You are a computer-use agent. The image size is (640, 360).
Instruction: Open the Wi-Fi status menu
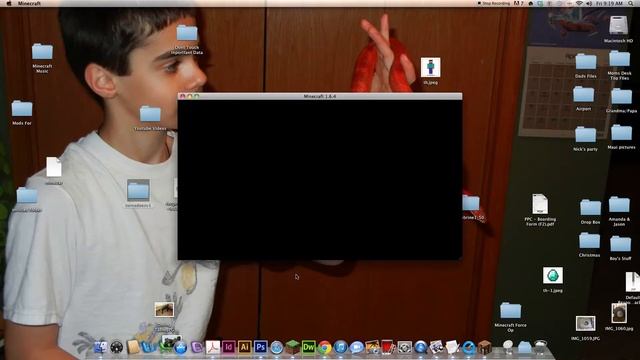coord(579,3)
